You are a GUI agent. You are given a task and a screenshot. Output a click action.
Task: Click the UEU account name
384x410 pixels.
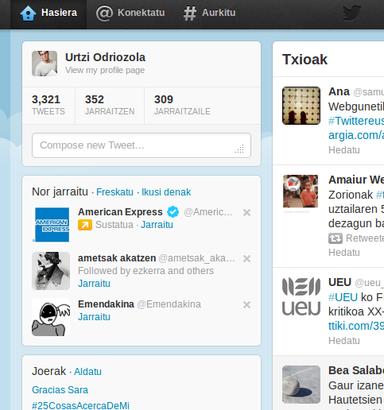(340, 282)
